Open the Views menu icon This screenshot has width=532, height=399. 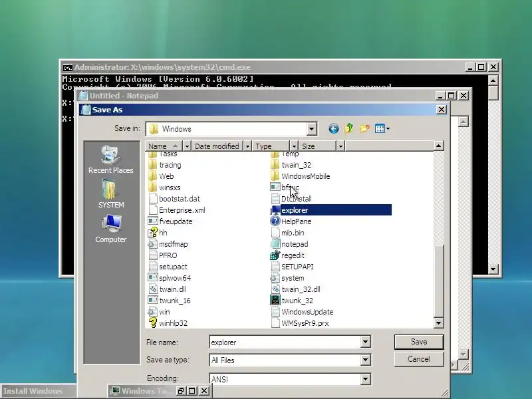coord(382,128)
